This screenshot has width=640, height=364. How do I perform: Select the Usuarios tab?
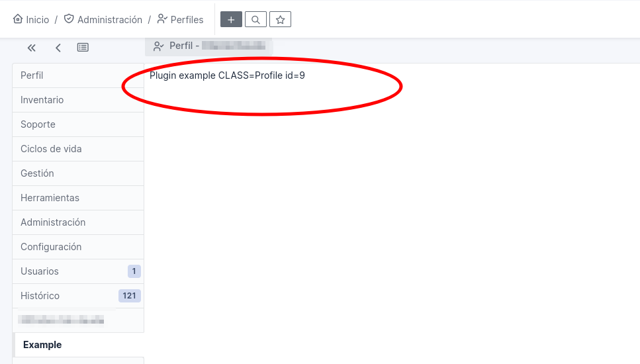coord(78,271)
